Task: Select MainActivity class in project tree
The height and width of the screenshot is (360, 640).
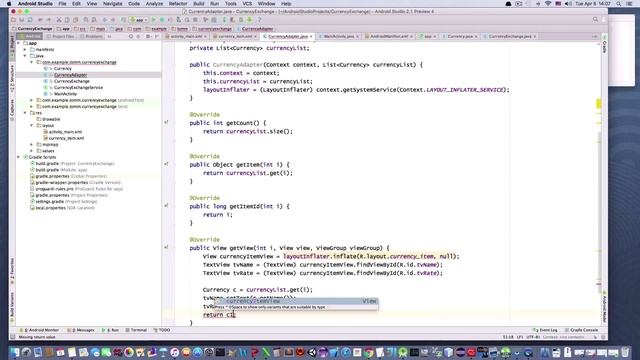Action: [x=65, y=94]
